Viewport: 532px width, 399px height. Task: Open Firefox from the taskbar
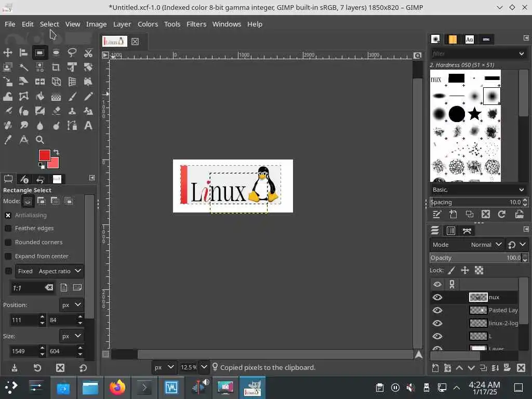tap(117, 388)
